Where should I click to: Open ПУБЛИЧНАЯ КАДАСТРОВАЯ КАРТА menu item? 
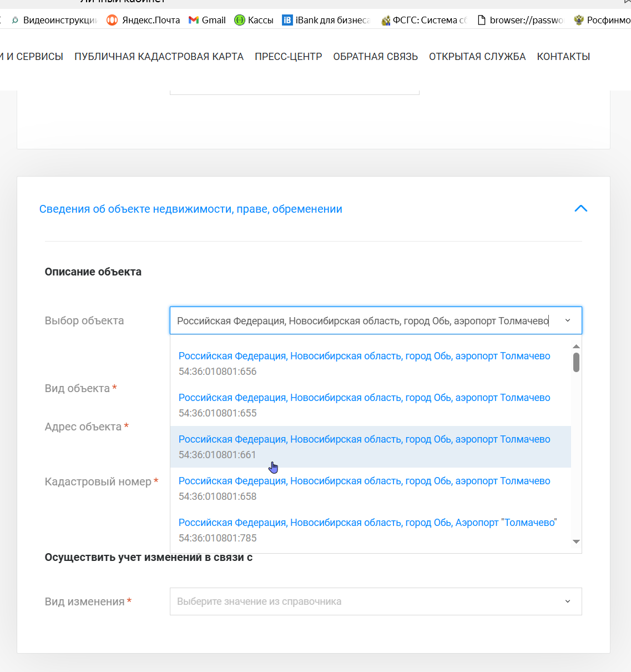click(159, 57)
